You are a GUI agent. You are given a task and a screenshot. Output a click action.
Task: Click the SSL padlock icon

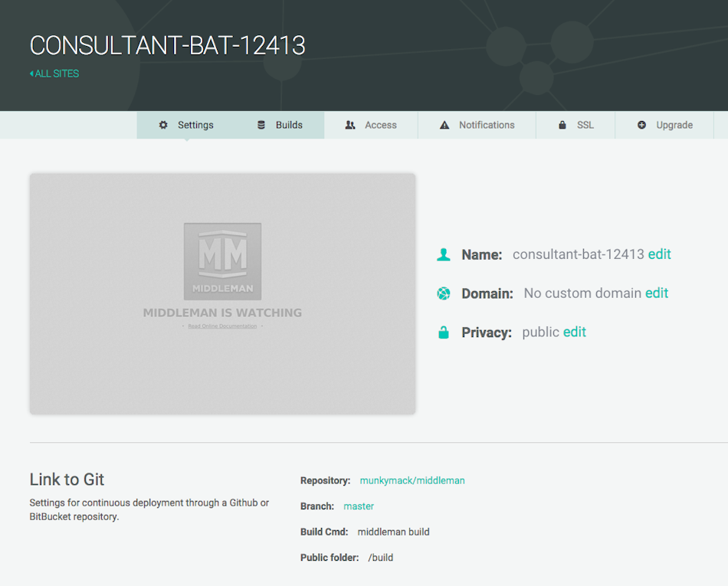[562, 125]
